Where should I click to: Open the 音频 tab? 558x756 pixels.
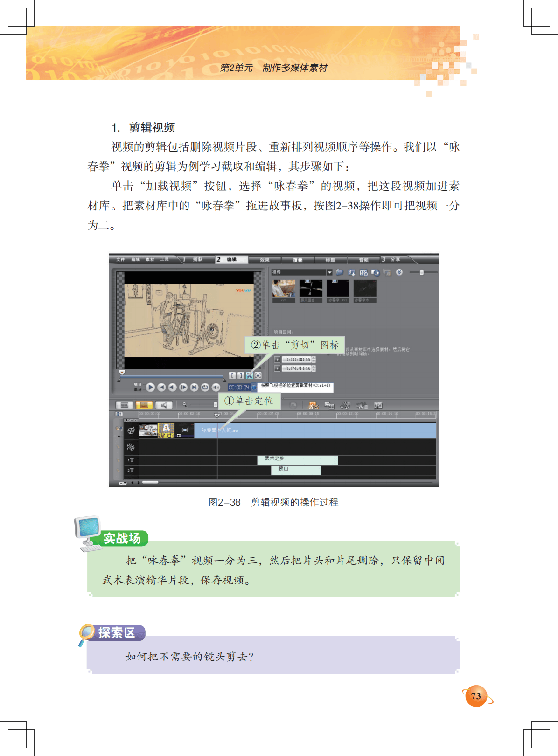(x=363, y=260)
